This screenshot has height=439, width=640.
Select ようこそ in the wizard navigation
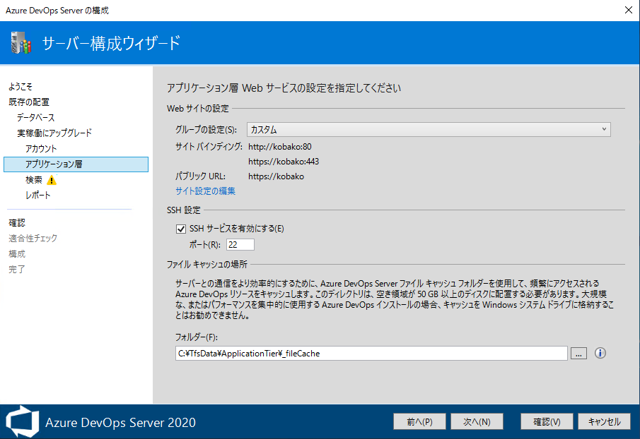[20, 86]
